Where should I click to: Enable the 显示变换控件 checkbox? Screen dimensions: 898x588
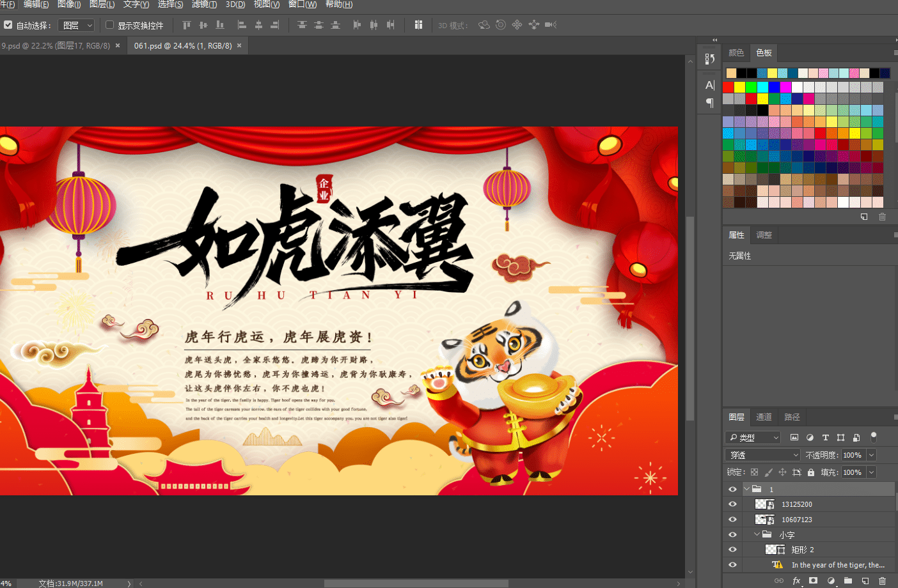pos(109,25)
